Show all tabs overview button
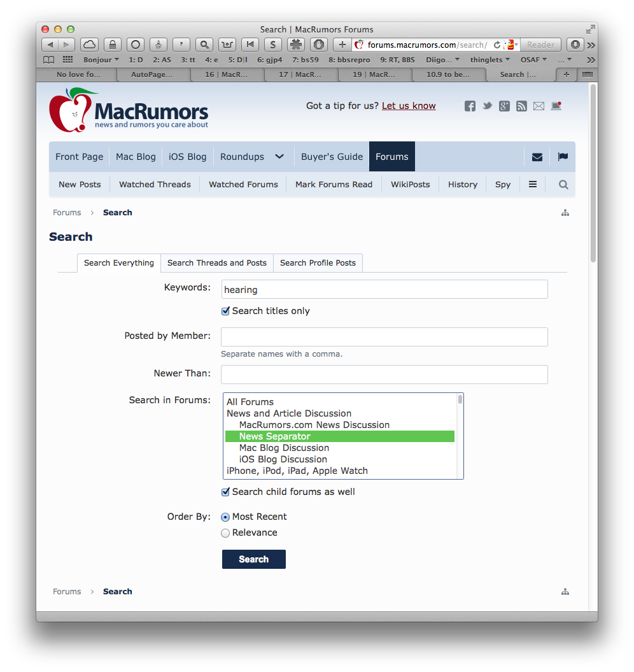Image resolution: width=634 pixels, height=672 pixels. [x=588, y=75]
